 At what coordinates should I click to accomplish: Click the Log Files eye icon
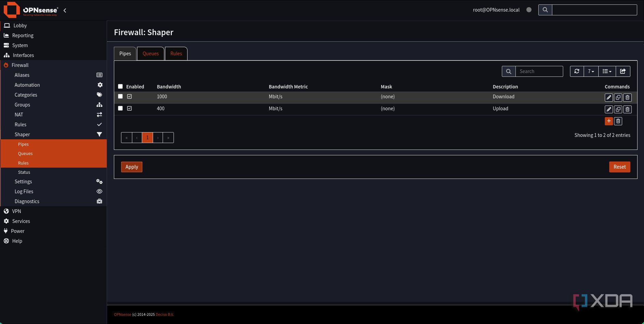coord(100,192)
